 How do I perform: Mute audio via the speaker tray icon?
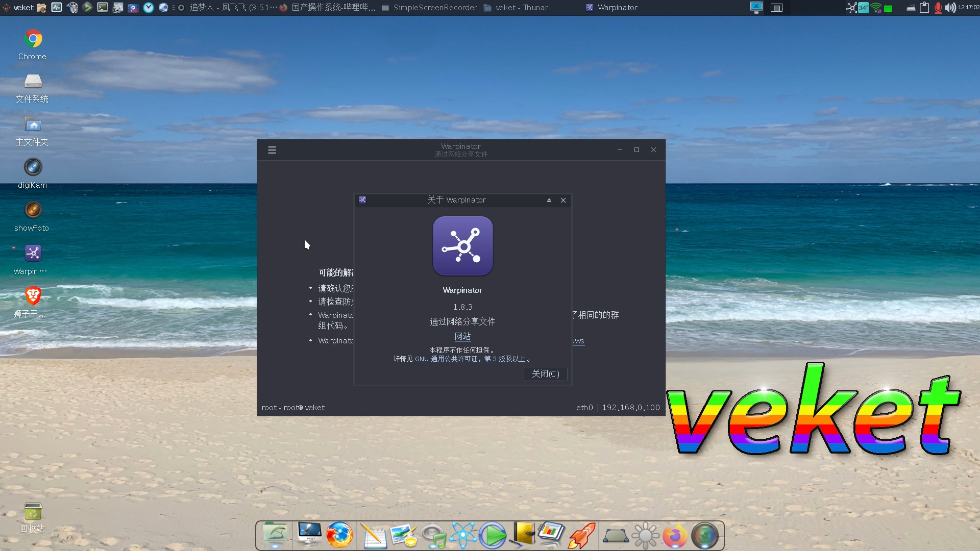point(950,8)
